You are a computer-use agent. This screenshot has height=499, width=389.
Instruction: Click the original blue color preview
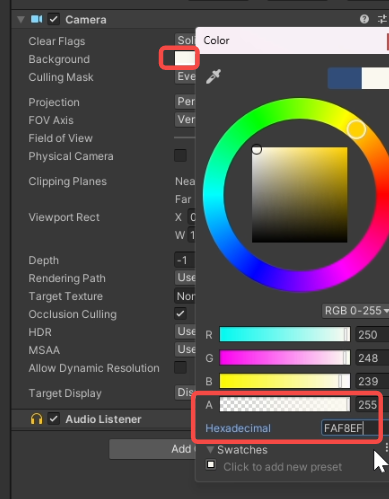pyautogui.click(x=345, y=78)
